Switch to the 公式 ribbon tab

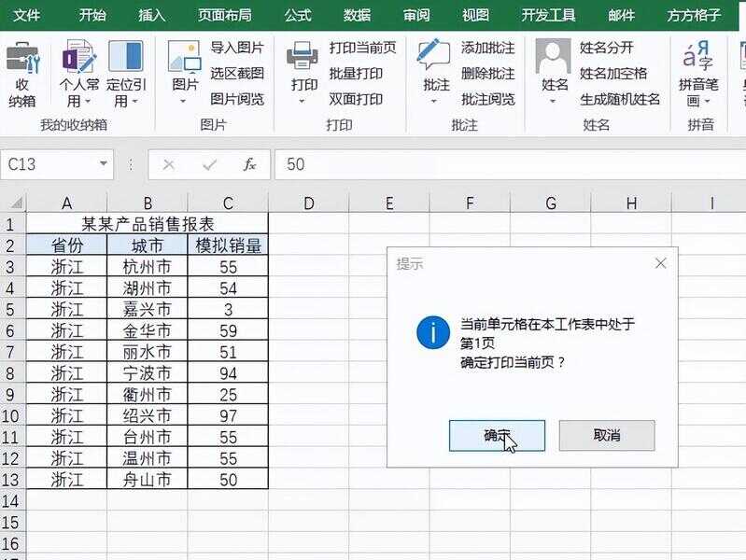(x=298, y=15)
